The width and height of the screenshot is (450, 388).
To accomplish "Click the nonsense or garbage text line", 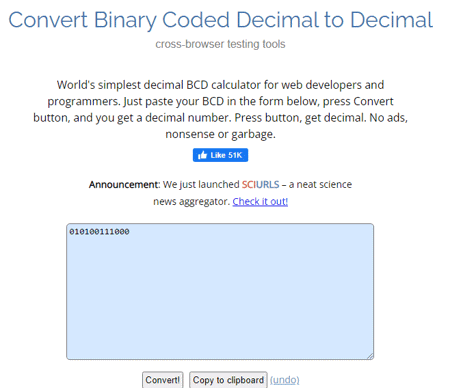I will pyautogui.click(x=220, y=134).
